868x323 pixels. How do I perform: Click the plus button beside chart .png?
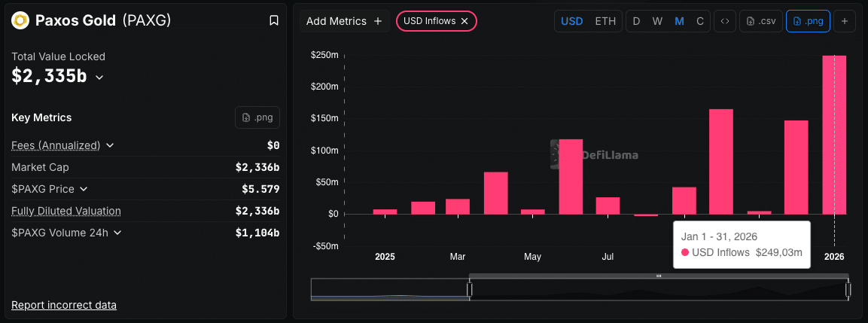click(x=844, y=21)
